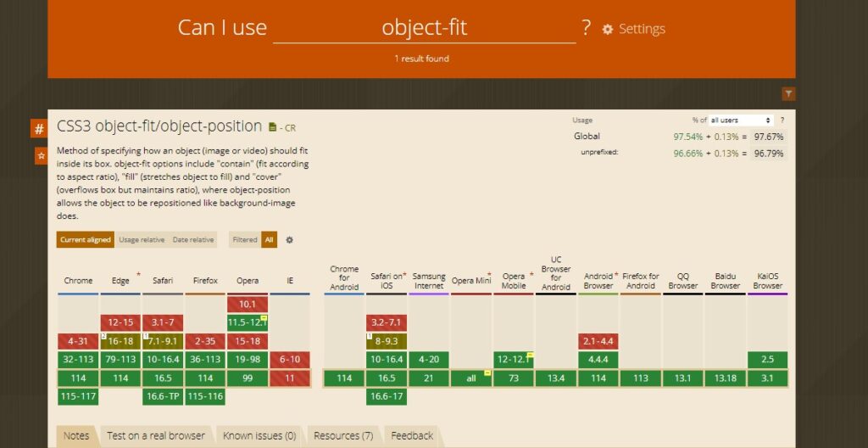Toggle All browsers view
This screenshot has width=868, height=448.
click(x=269, y=239)
